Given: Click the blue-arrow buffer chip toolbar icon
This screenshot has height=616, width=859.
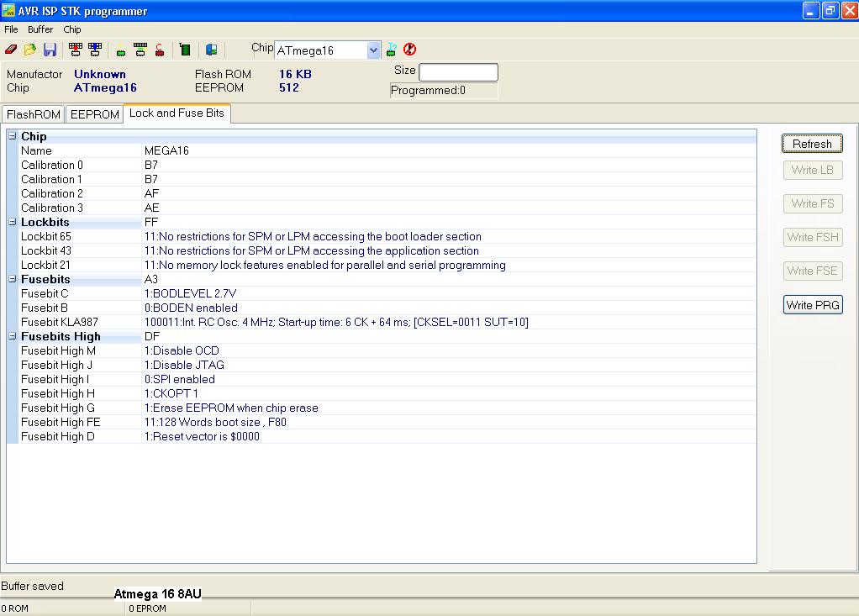Looking at the screenshot, I should click(94, 50).
